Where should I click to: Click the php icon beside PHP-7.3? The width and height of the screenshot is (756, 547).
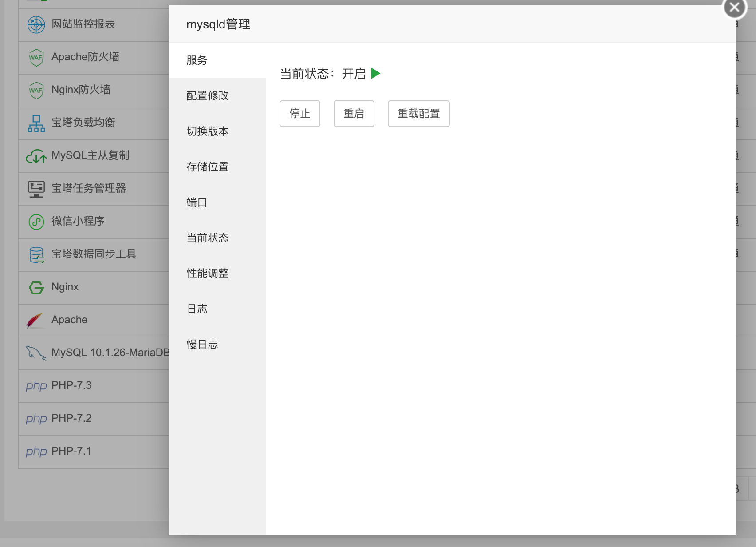click(x=36, y=386)
